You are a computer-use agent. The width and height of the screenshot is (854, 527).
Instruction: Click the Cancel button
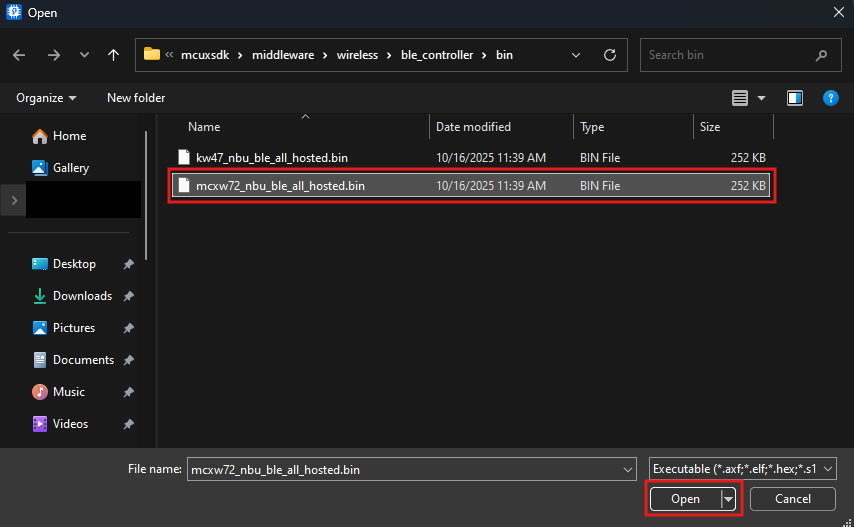point(793,499)
